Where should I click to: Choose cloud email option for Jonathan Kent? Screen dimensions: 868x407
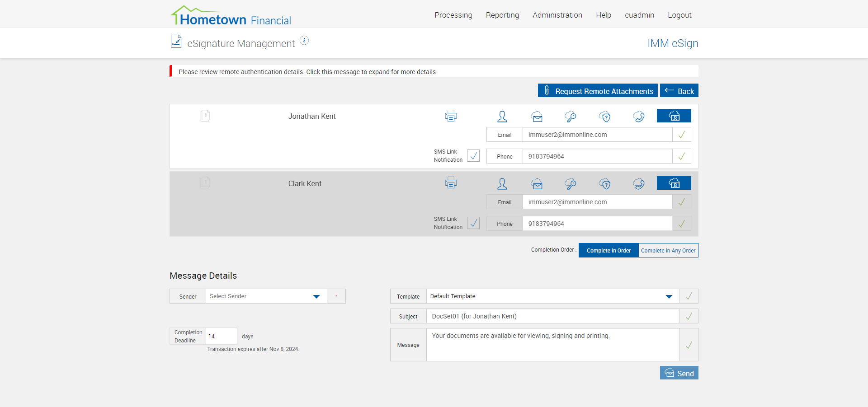537,117
